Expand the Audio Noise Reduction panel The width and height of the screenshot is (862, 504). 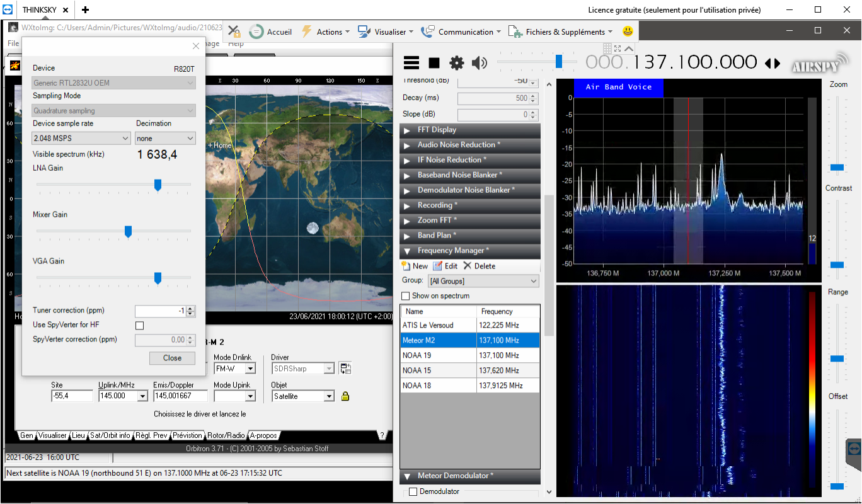coord(470,145)
